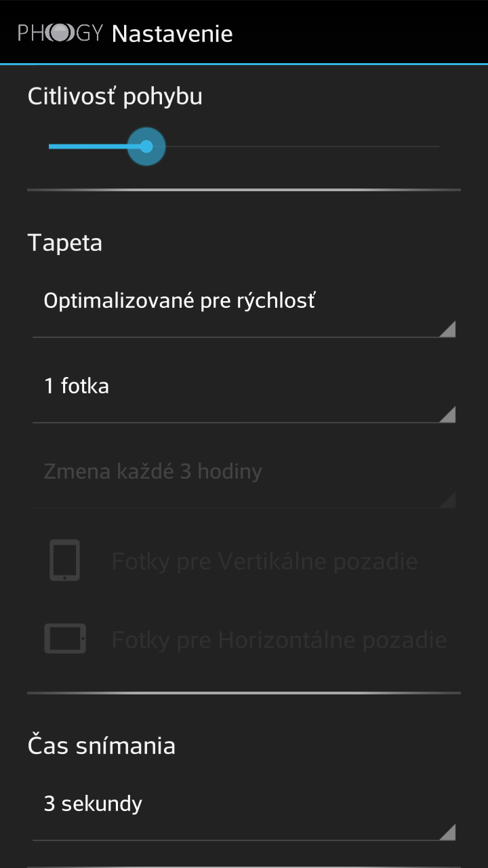This screenshot has width=488, height=868.
Task: Set 'Citlivosť pohybu' slider to far right
Action: click(x=438, y=146)
